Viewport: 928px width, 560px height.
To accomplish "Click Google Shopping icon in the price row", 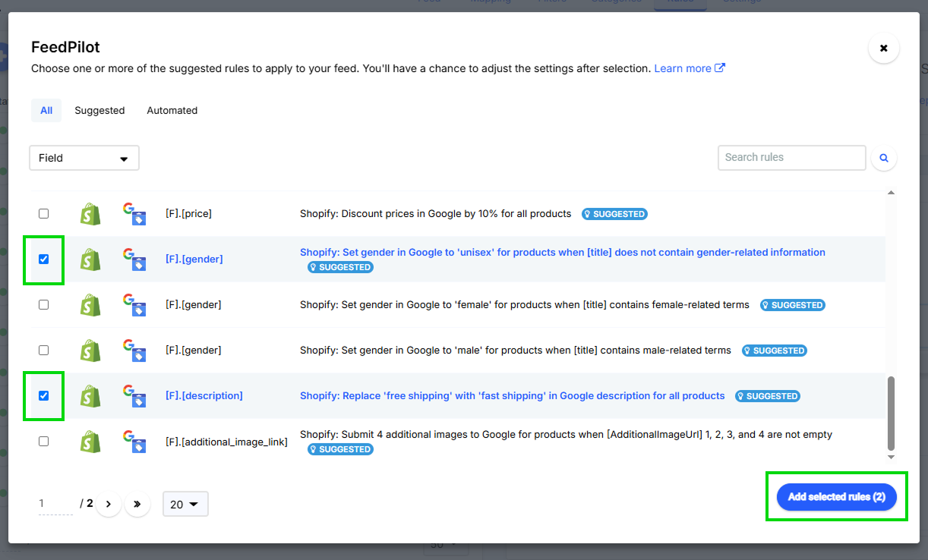I will [x=134, y=214].
